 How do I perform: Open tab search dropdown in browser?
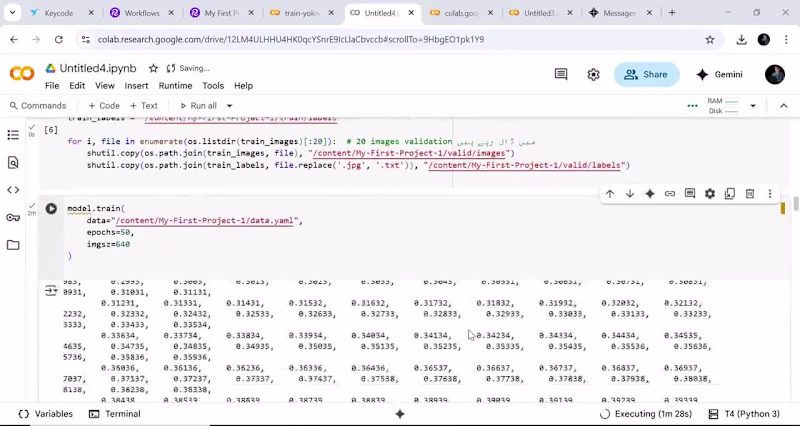tap(12, 13)
